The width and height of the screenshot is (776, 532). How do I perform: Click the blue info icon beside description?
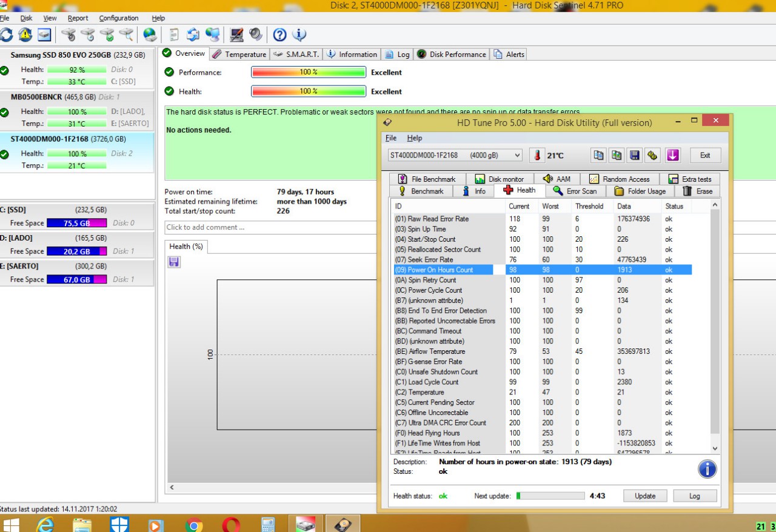point(707,468)
